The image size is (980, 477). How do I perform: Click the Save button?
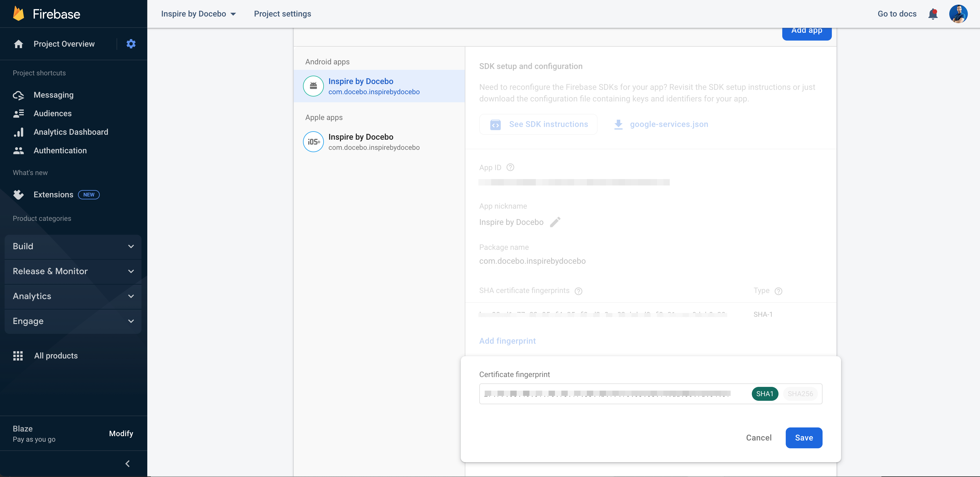click(803, 438)
